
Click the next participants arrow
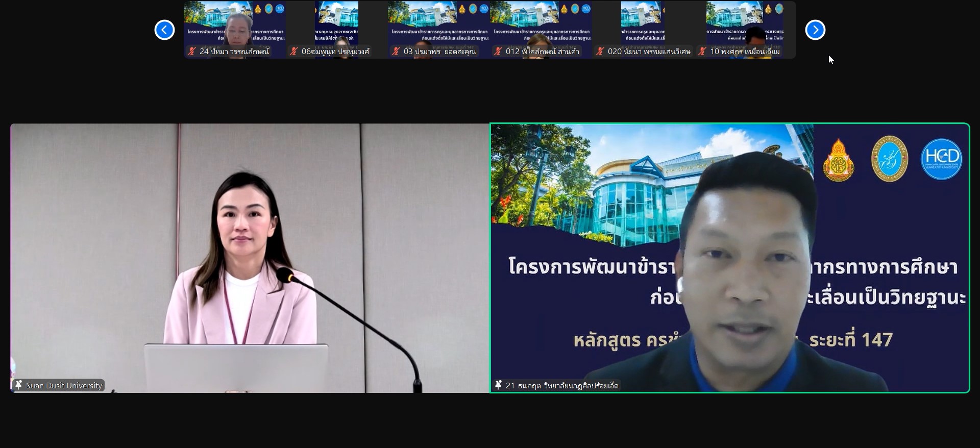point(815,30)
